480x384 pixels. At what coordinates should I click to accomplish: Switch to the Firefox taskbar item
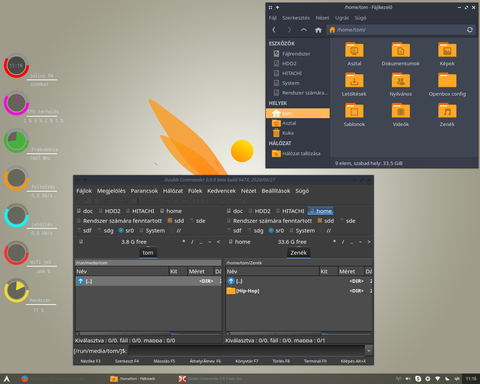pos(53,379)
